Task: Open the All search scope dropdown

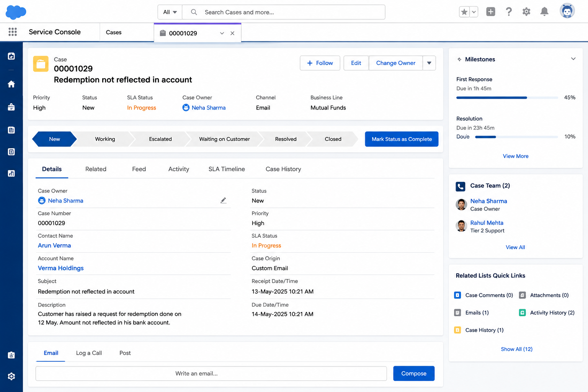Action: click(170, 12)
